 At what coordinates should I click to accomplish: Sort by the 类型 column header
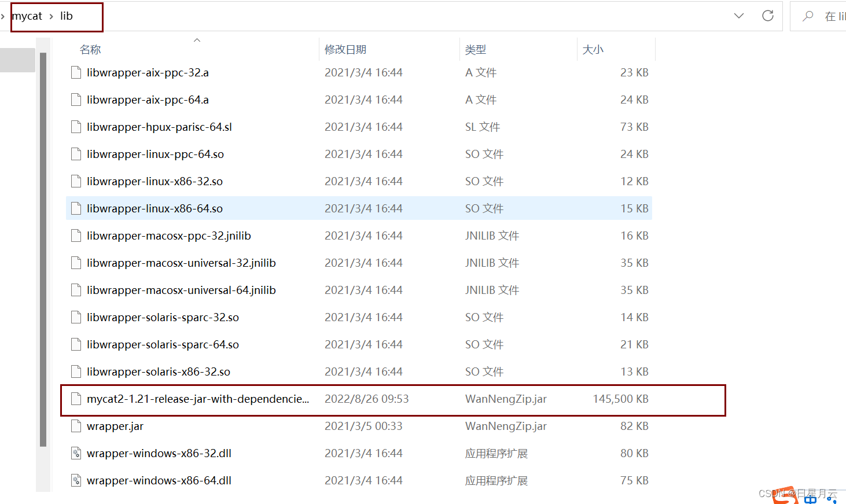point(476,50)
